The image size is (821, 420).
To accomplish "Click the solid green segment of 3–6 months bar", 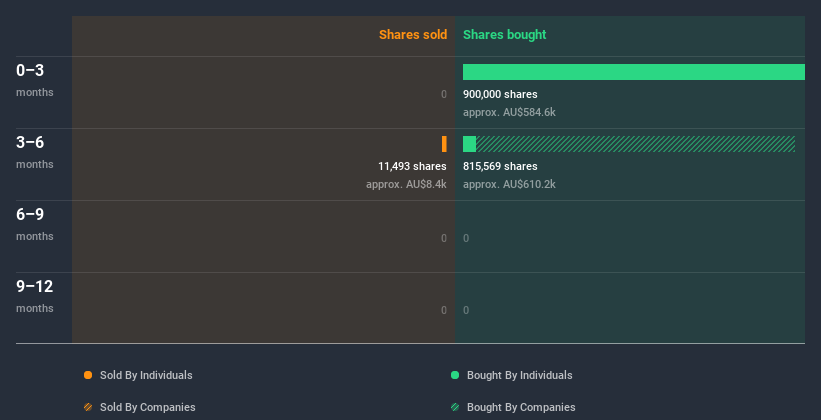I will (x=469, y=144).
